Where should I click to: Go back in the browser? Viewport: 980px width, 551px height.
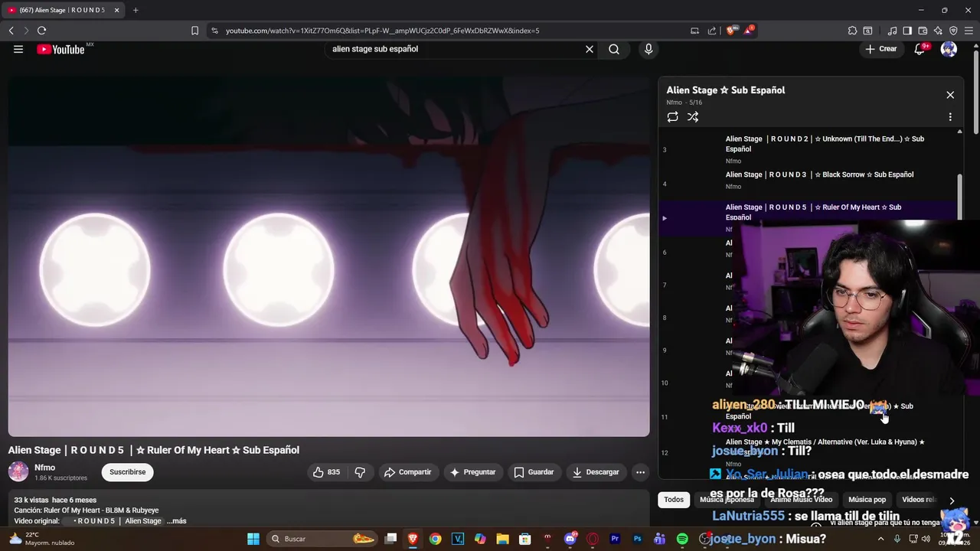[11, 31]
